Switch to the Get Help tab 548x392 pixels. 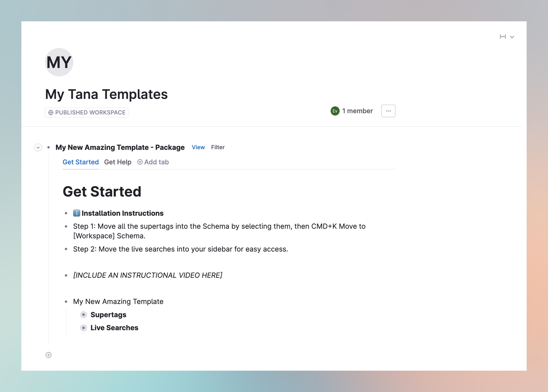[118, 162]
